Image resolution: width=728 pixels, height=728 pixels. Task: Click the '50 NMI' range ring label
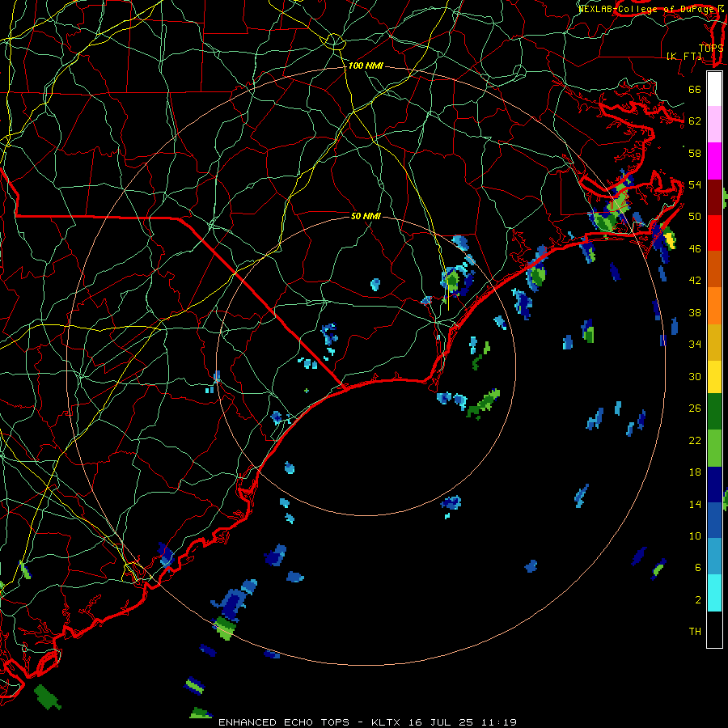click(366, 216)
